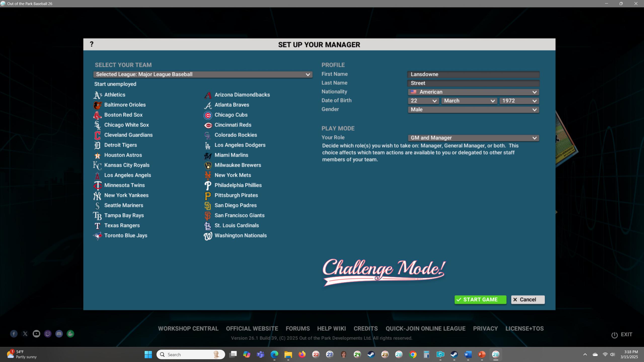Image resolution: width=644 pixels, height=362 pixels.
Task: Click the Steam icon in taskbar
Action: pyautogui.click(x=371, y=354)
